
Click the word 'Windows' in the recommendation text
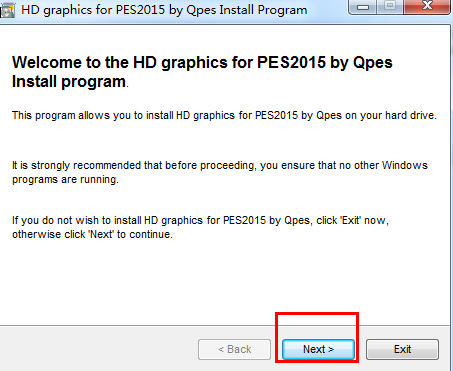coord(405,165)
